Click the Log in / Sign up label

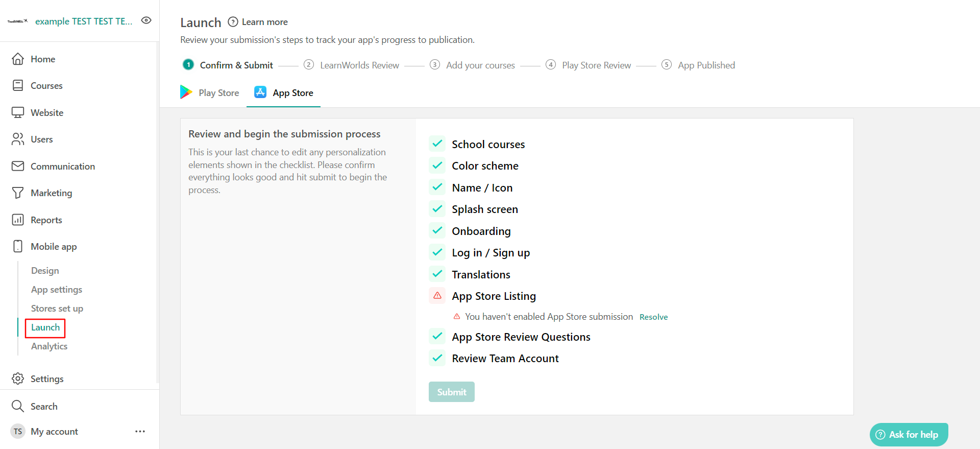tap(491, 253)
